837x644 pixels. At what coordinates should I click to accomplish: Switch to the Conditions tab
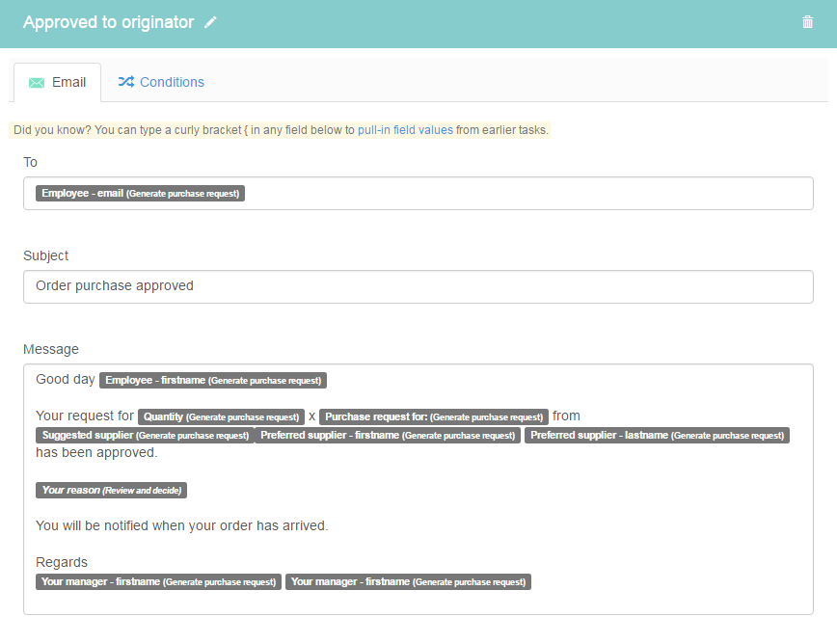pos(161,82)
